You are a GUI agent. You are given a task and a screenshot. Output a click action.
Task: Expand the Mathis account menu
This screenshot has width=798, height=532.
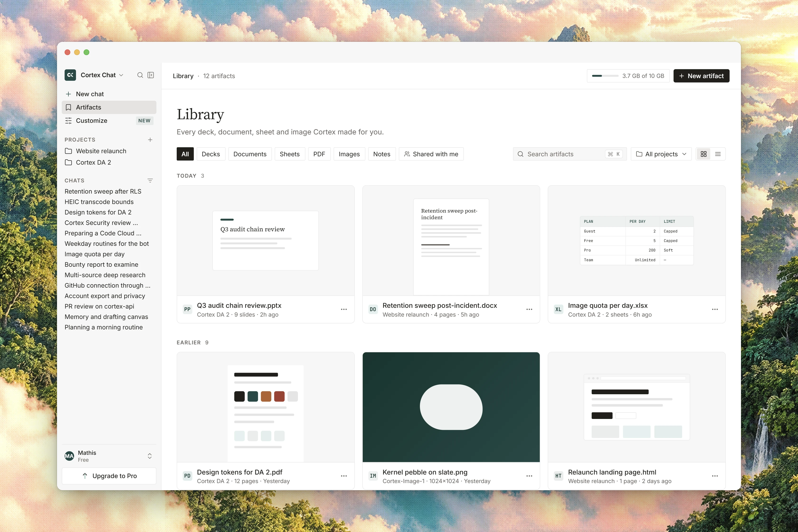(x=150, y=456)
